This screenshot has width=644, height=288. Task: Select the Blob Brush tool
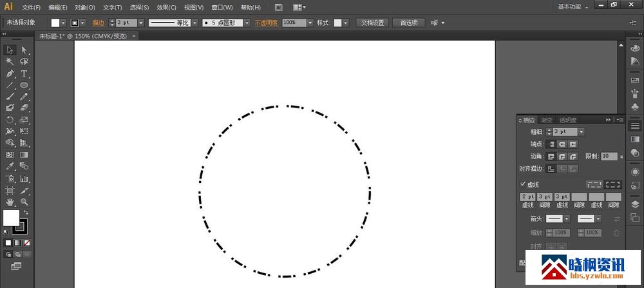click(x=10, y=108)
